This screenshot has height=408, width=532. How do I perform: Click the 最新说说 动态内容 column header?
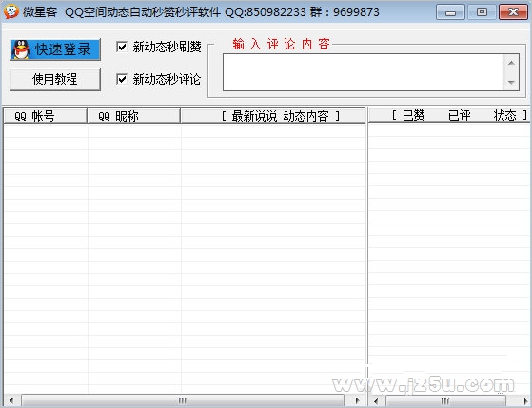pos(273,116)
